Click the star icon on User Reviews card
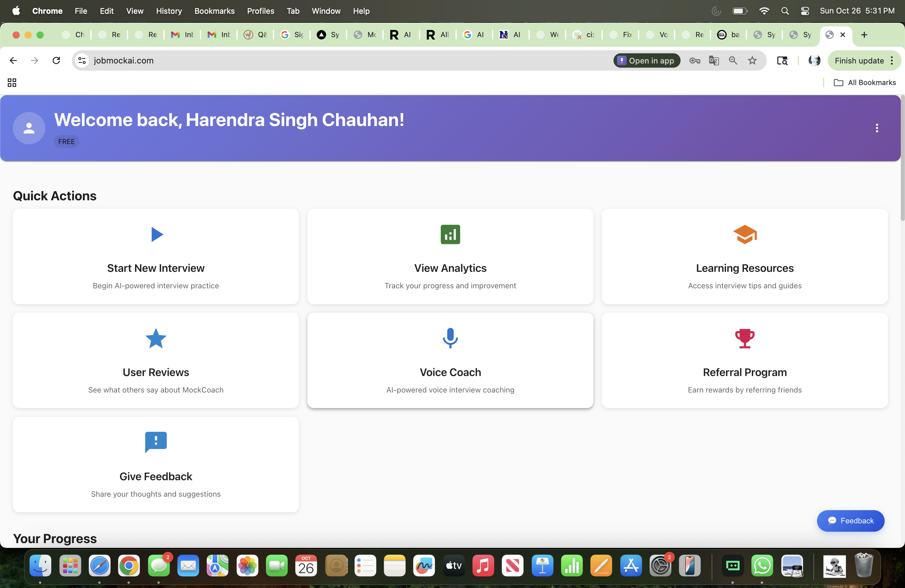 point(156,338)
